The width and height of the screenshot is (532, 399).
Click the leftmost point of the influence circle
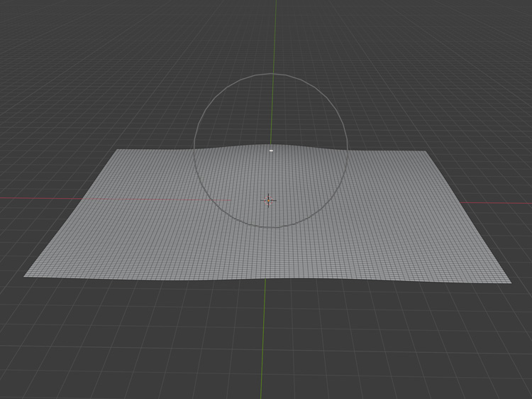(x=194, y=151)
